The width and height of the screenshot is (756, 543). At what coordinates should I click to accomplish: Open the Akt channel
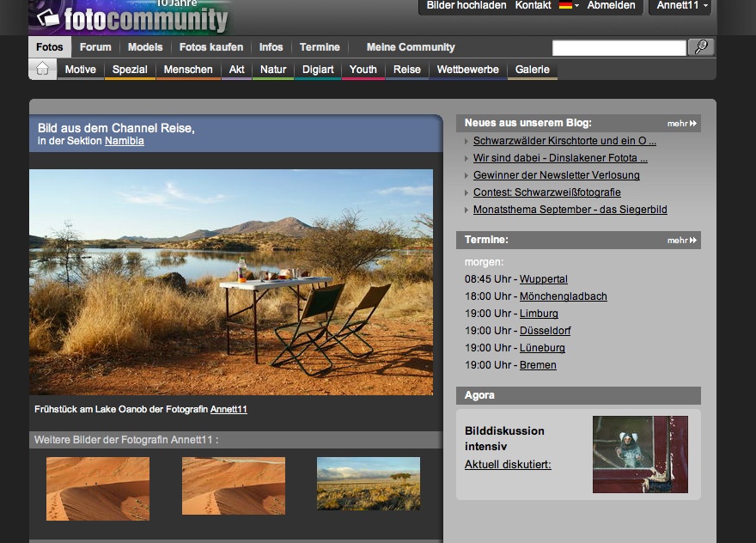click(237, 70)
